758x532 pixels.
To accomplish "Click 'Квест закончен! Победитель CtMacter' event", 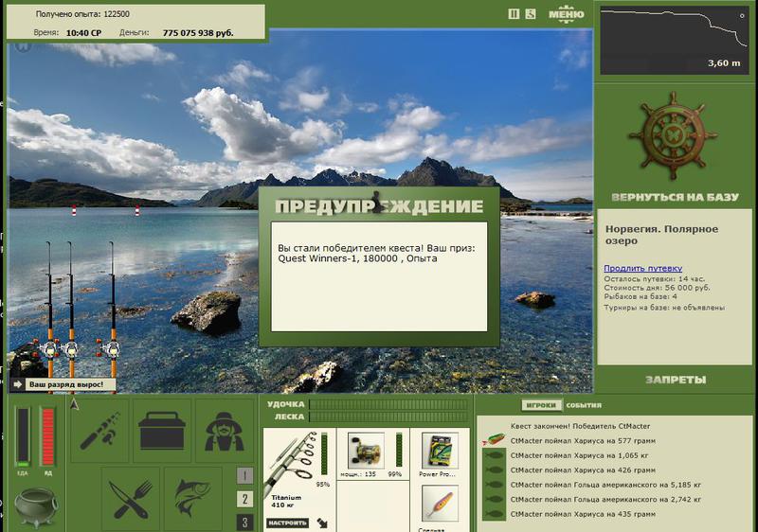I will click(580, 426).
